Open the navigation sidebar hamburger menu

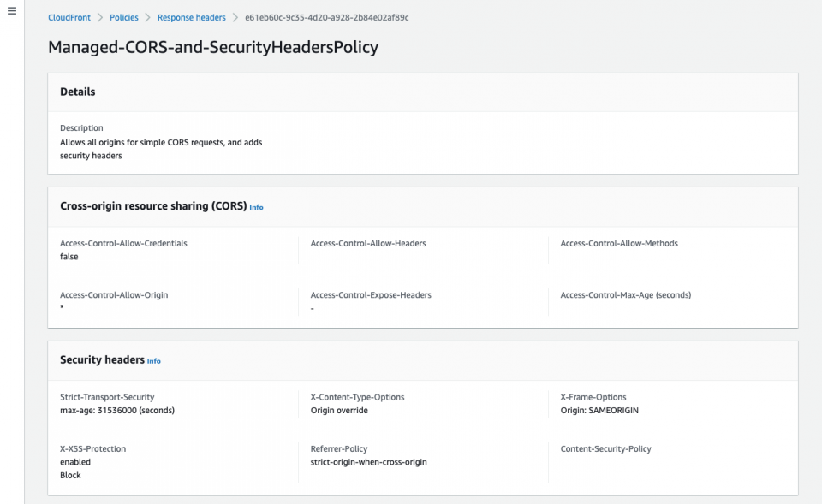[11, 10]
